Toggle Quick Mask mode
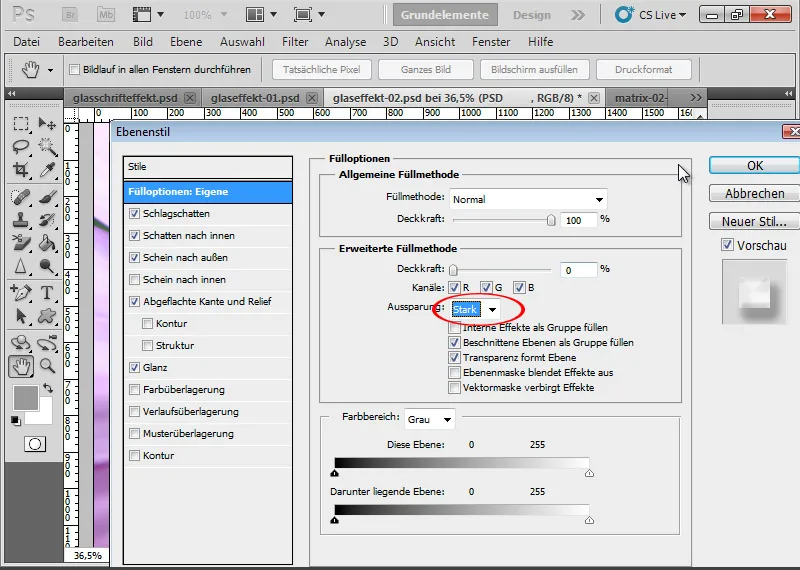800x570 pixels. 35,444
